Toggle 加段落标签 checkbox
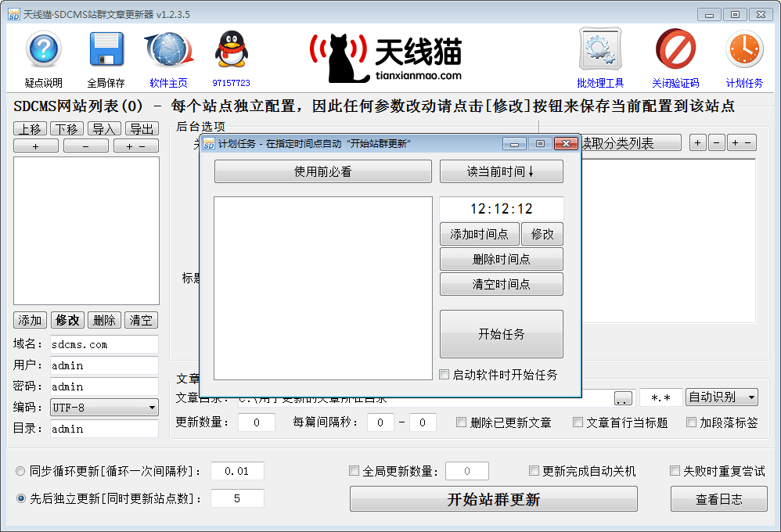 (691, 422)
